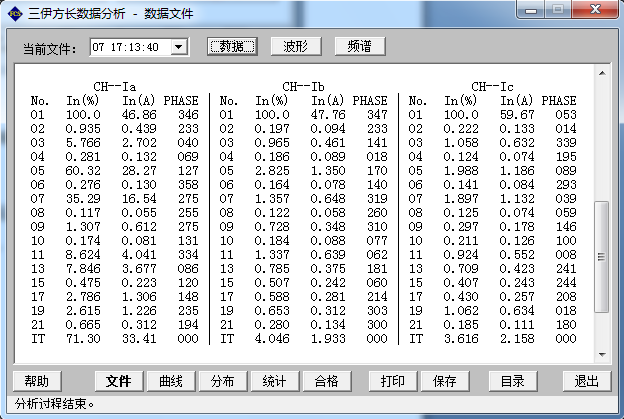Select the CH--Ia channel header

pos(115,87)
